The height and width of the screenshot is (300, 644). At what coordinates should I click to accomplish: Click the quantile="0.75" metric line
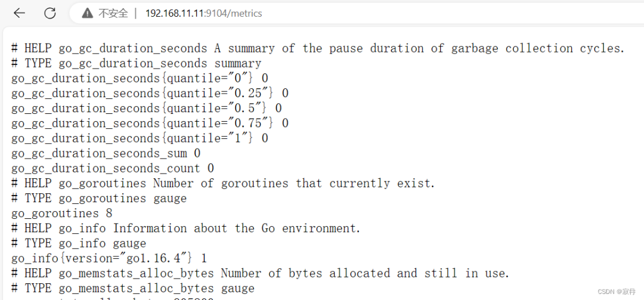(150, 123)
